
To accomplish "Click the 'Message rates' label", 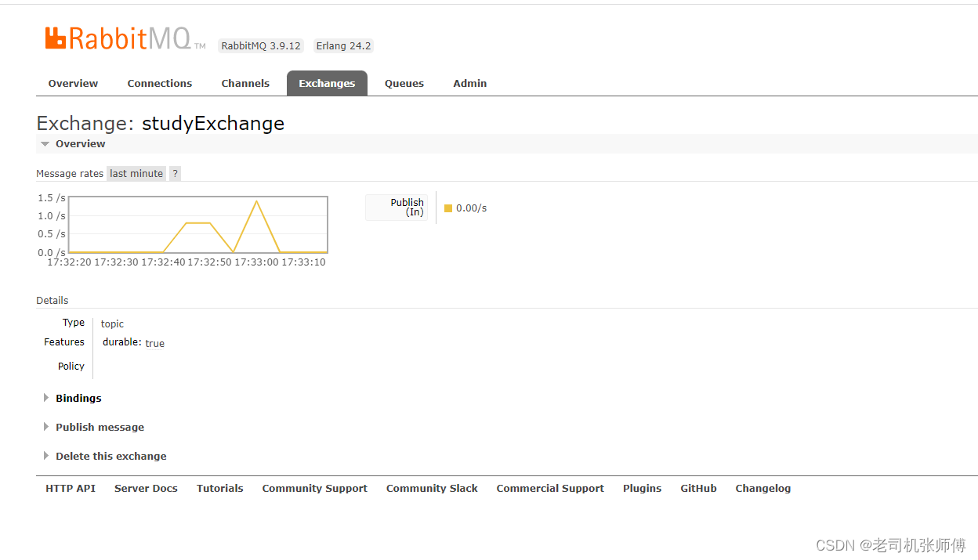I will point(70,174).
